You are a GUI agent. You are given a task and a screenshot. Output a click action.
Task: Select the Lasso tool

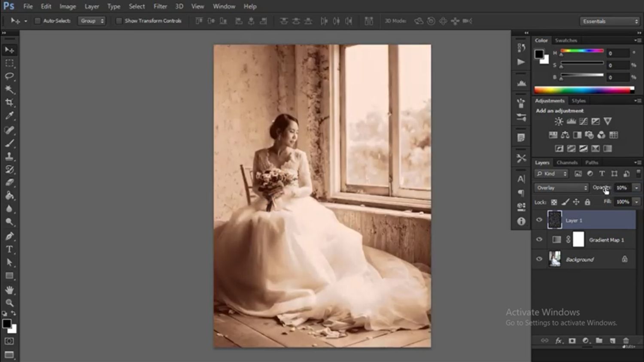[x=9, y=76]
